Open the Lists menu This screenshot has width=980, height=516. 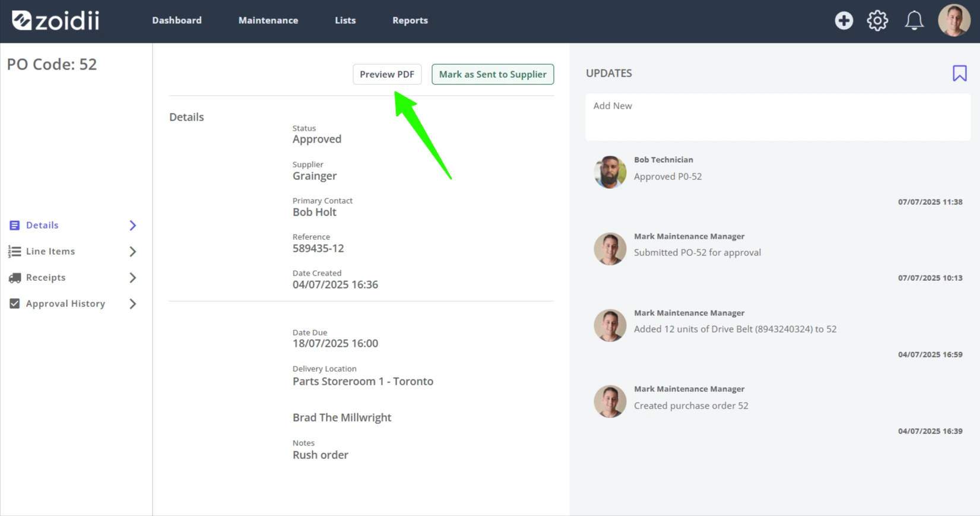(x=345, y=20)
